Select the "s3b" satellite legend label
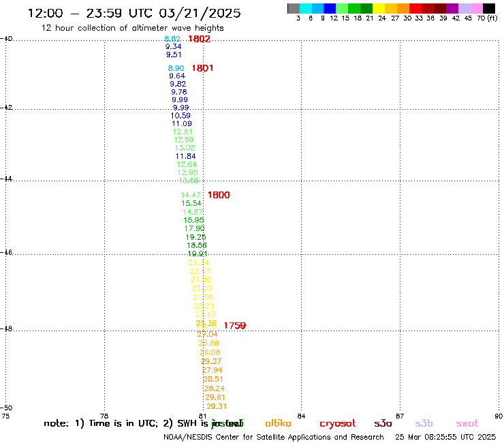The width and height of the screenshot is (504, 443). tap(424, 423)
